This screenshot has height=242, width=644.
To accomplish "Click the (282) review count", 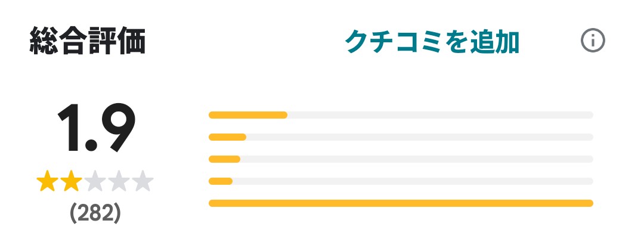I will (95, 213).
